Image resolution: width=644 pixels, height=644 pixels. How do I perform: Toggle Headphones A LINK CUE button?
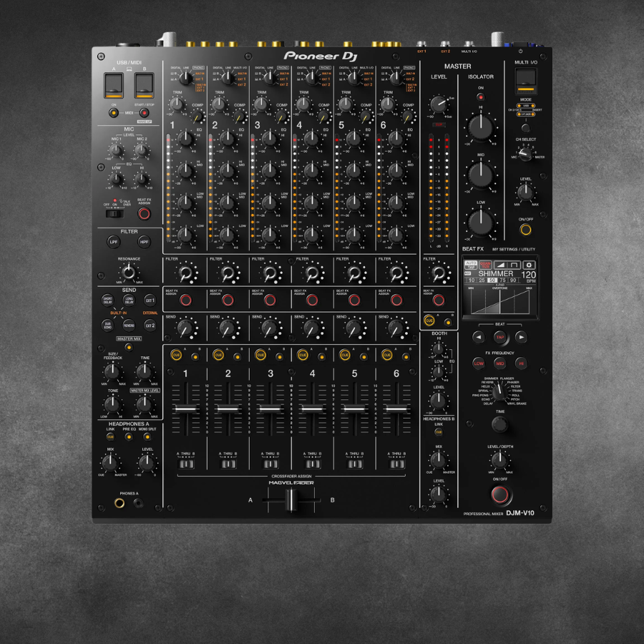point(110,436)
